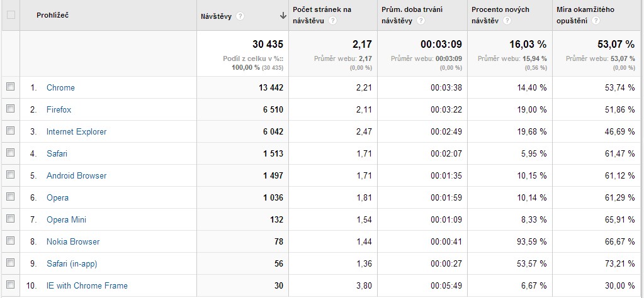Enable the checkbox for Opera Mini row

coord(10,219)
